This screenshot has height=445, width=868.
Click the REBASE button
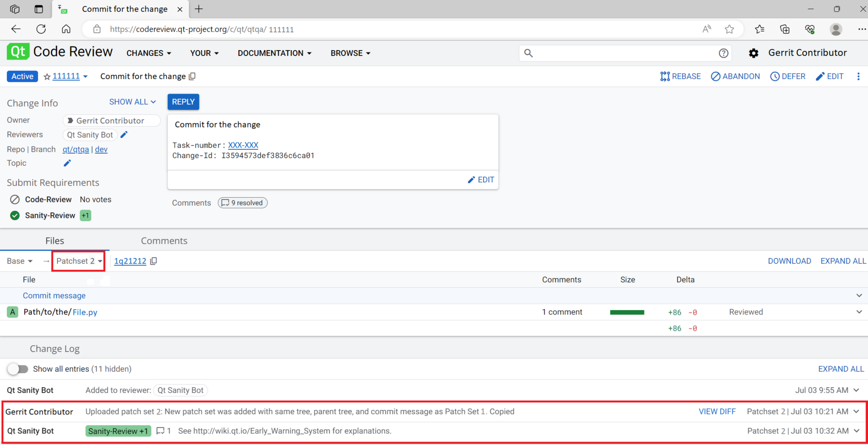[680, 76]
